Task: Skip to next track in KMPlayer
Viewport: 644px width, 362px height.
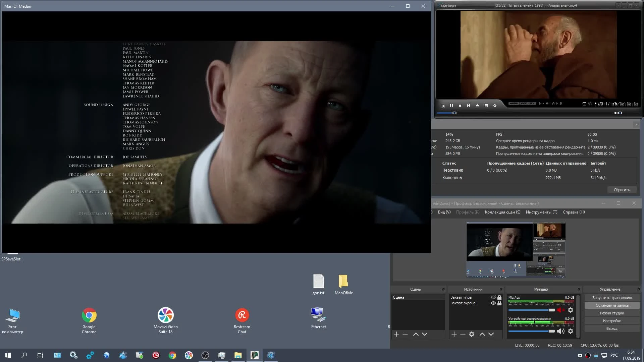Action: point(469,106)
